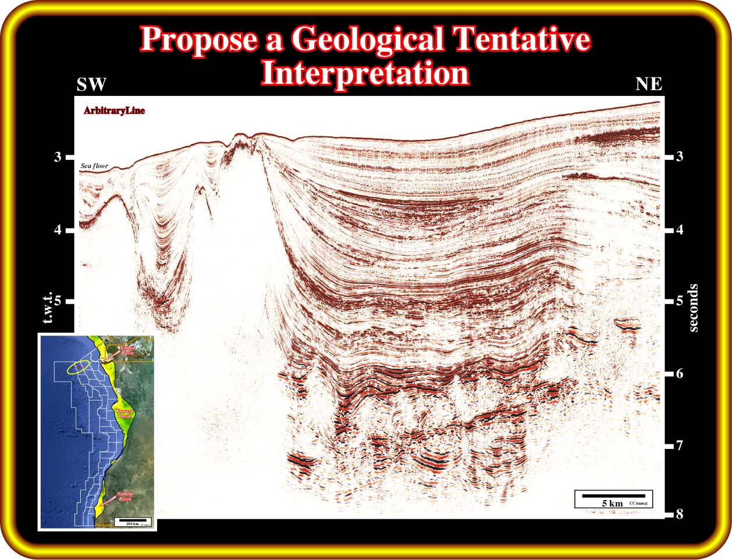Click the right axis value 4
The height and width of the screenshot is (560, 732).
point(679,230)
